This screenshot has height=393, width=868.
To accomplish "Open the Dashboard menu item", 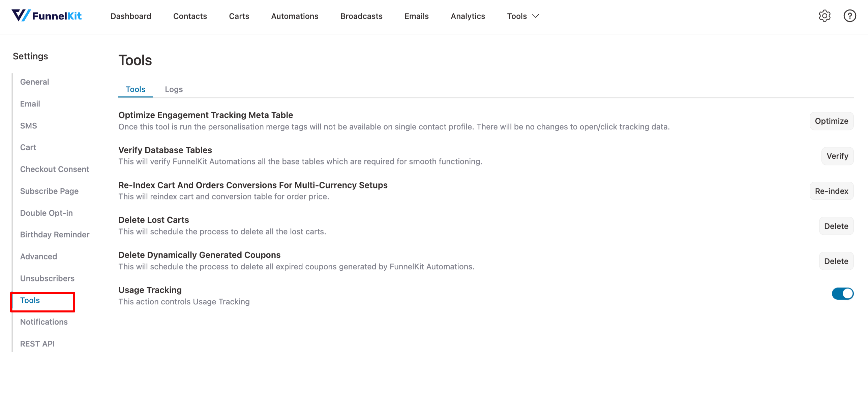I will click(131, 16).
